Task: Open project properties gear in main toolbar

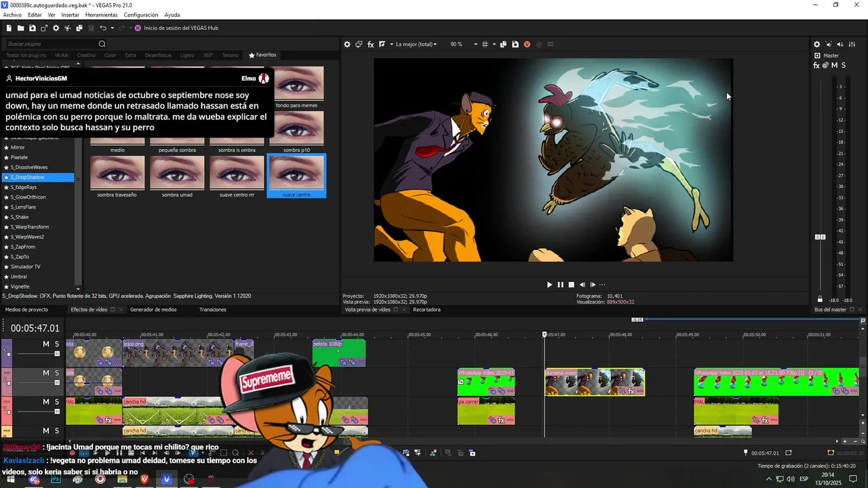Action: pyautogui.click(x=56, y=28)
